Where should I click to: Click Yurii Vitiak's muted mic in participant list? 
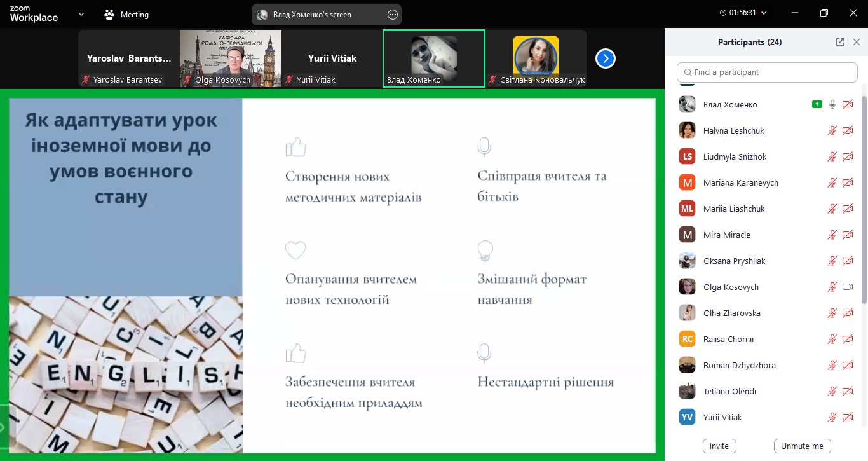832,417
